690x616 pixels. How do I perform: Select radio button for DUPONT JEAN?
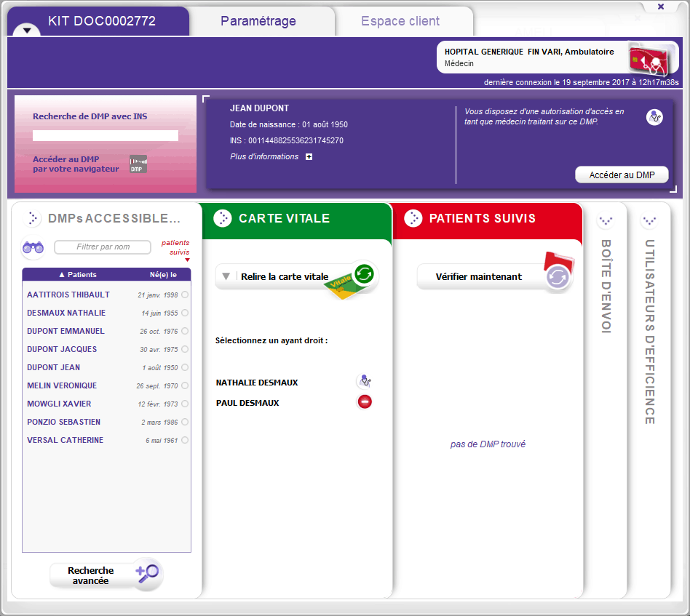[185, 367]
